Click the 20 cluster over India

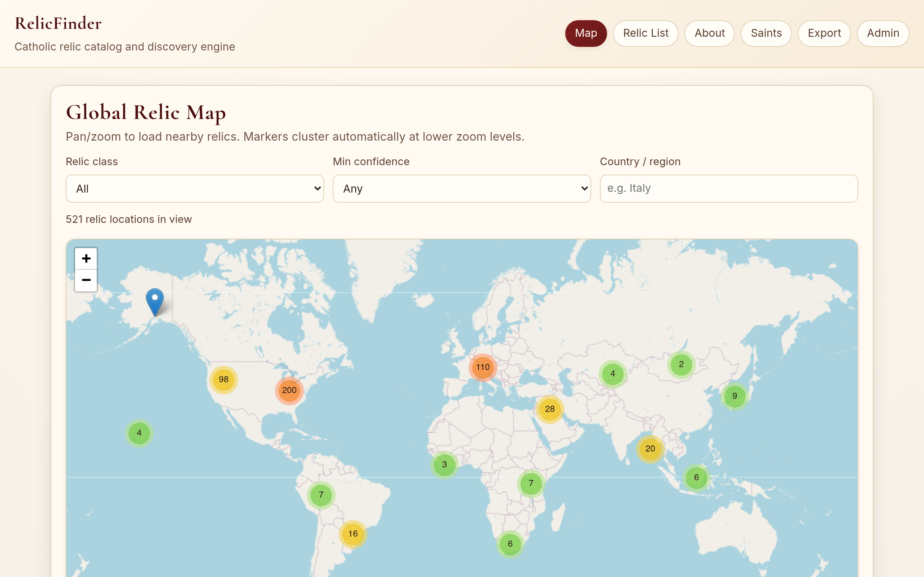650,449
